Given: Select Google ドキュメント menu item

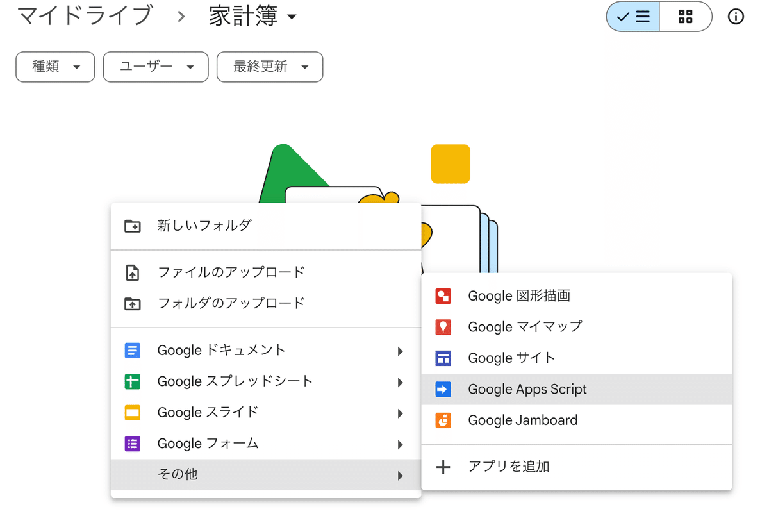Looking at the screenshot, I should [x=266, y=351].
